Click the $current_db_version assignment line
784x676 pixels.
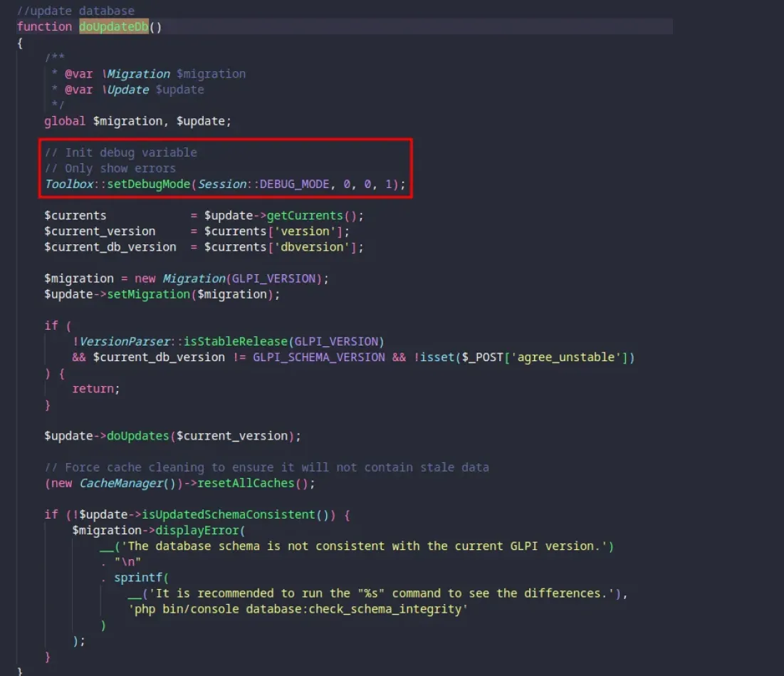204,247
